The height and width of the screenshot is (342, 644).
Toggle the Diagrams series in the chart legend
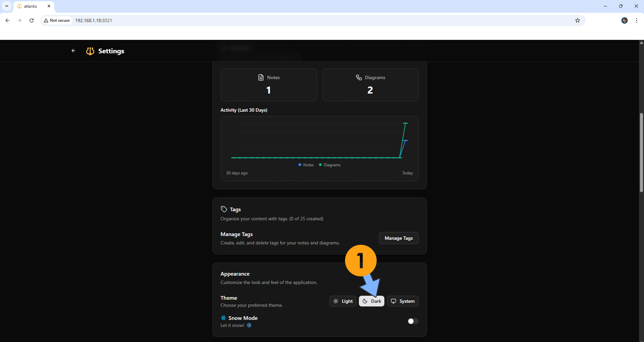tap(330, 165)
